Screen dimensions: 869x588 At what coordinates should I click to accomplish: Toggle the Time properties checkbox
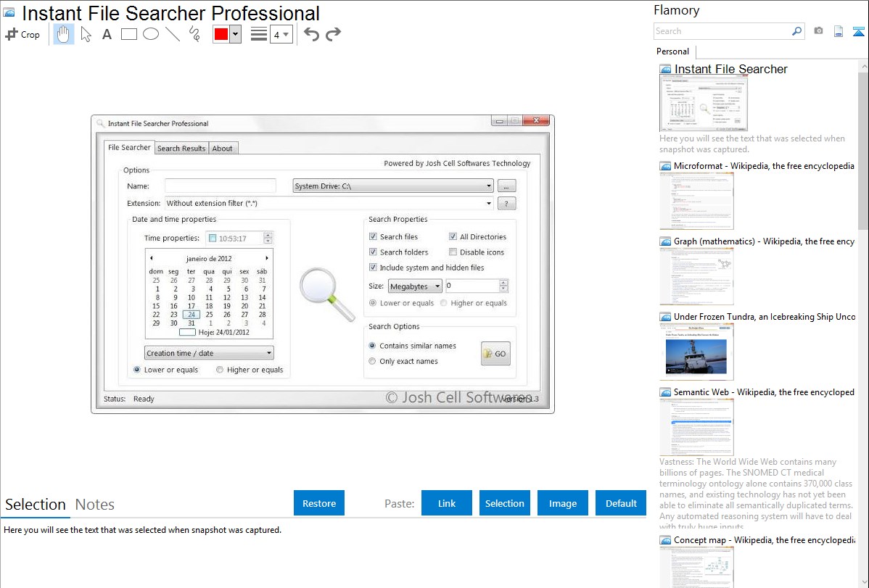(x=213, y=239)
